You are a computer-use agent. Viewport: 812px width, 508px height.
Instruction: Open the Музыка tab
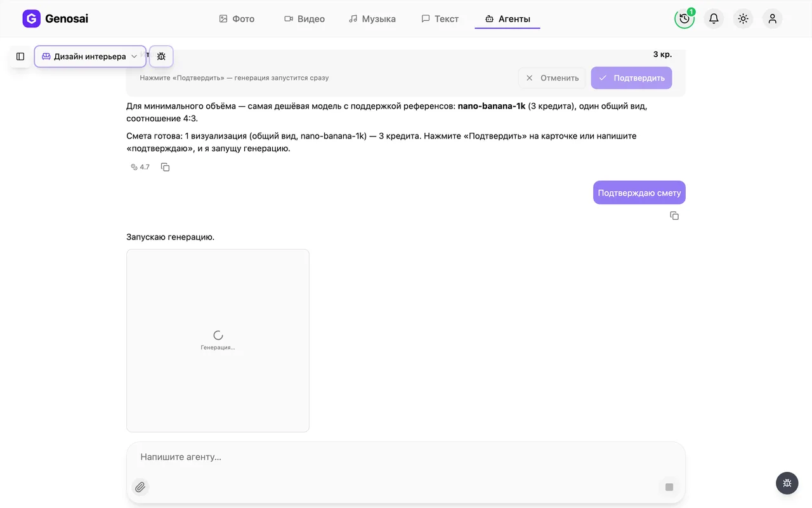tap(372, 19)
